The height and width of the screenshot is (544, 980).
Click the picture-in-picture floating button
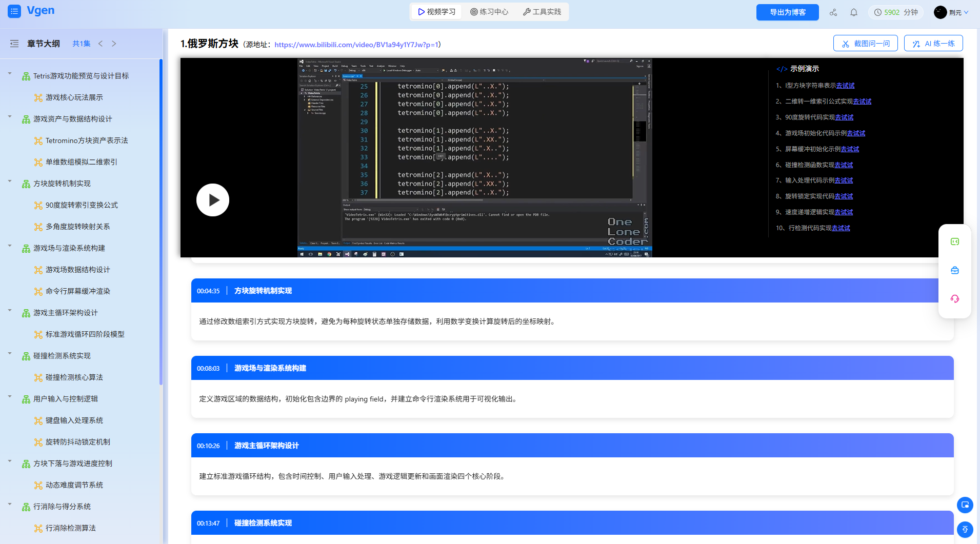[965, 505]
